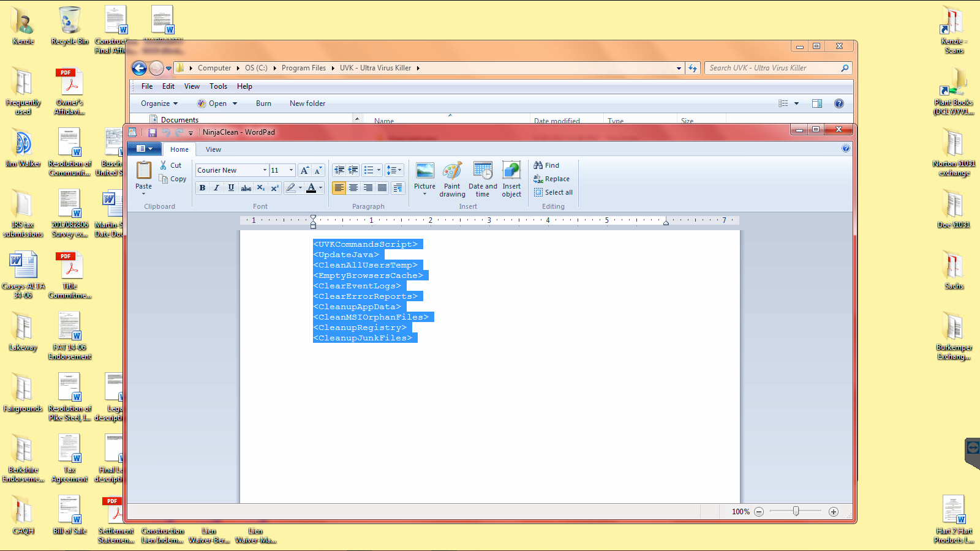
Task: Grow the font size
Action: tap(304, 170)
